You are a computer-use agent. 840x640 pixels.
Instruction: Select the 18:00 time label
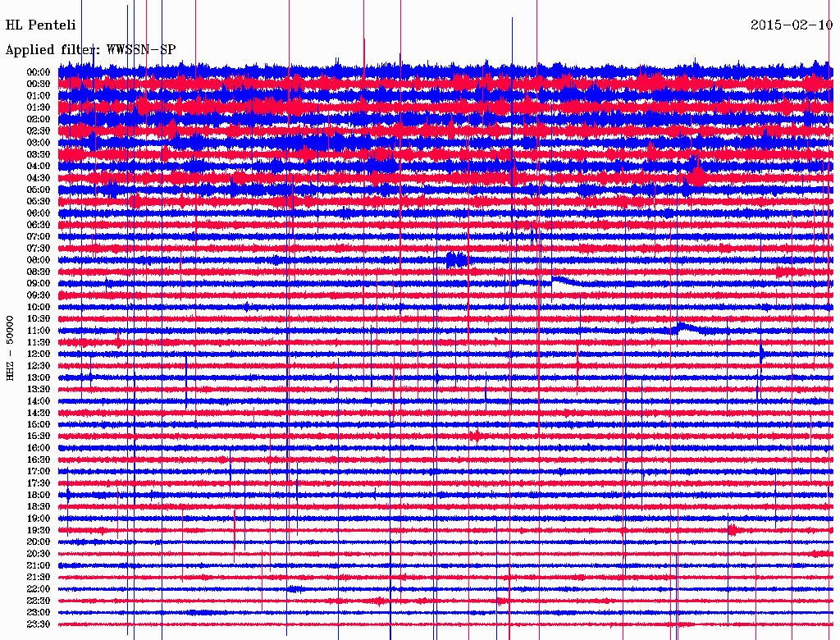click(x=39, y=496)
